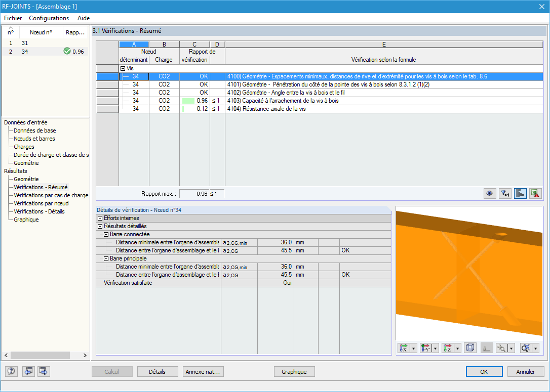Screen dimensions: 550x392
Task: Collapse the Barre principale section
Action: (106, 259)
